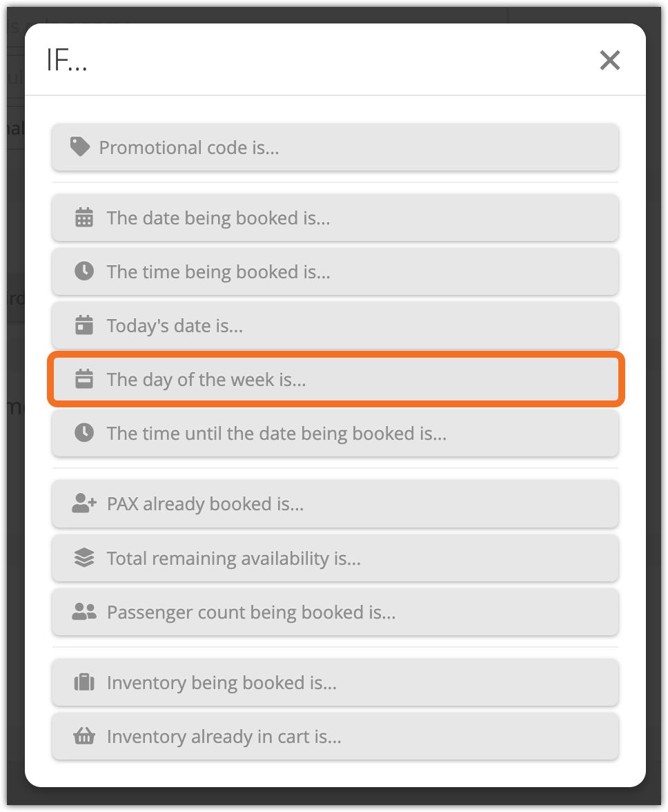Click the tag icon beside Promotional code
Screen dimensions: 668x812
(80, 147)
